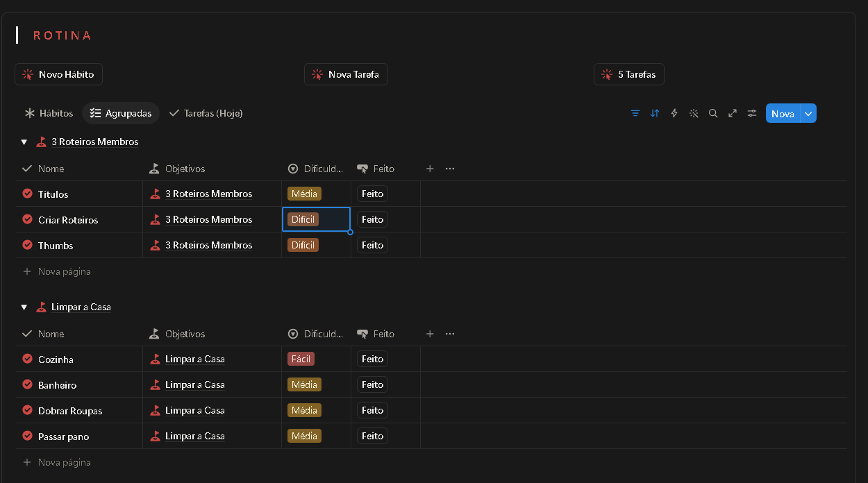Screen dimensions: 868x483
Task: Open the Dobrar Roupas page name
Action: 70,411
